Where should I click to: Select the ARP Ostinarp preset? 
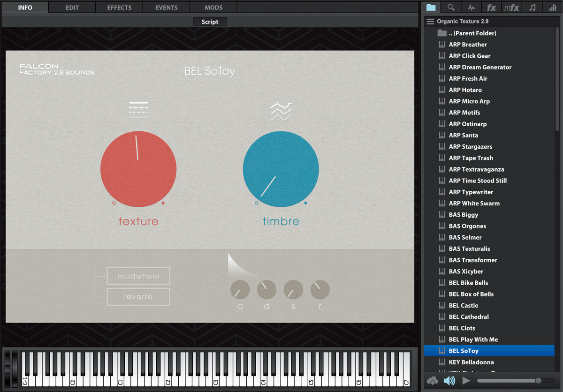tap(489, 124)
